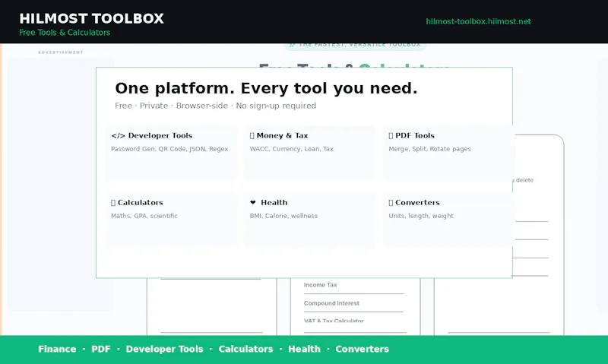Click VAT & Tax Calculator in background list
Screen dimensions: 608x364
[x=334, y=321]
